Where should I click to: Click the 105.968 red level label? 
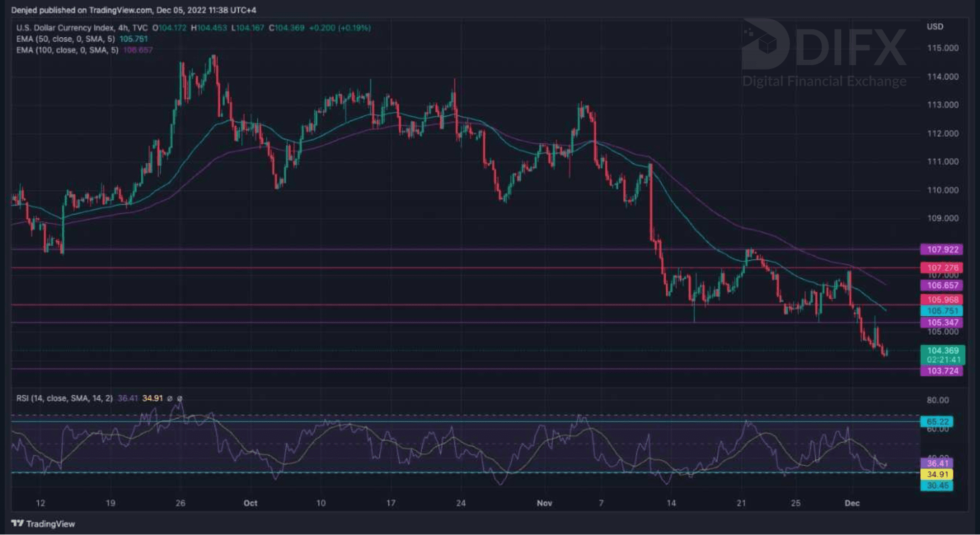[x=942, y=300]
